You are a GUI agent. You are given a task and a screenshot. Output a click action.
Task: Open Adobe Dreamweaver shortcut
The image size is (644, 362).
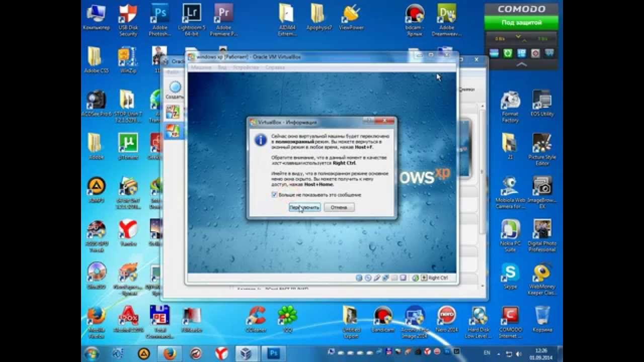point(447,20)
